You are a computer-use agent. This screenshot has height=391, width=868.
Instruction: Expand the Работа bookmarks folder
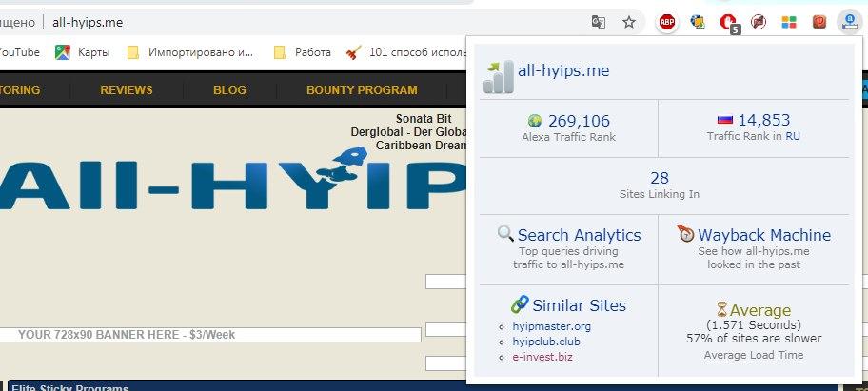303,52
